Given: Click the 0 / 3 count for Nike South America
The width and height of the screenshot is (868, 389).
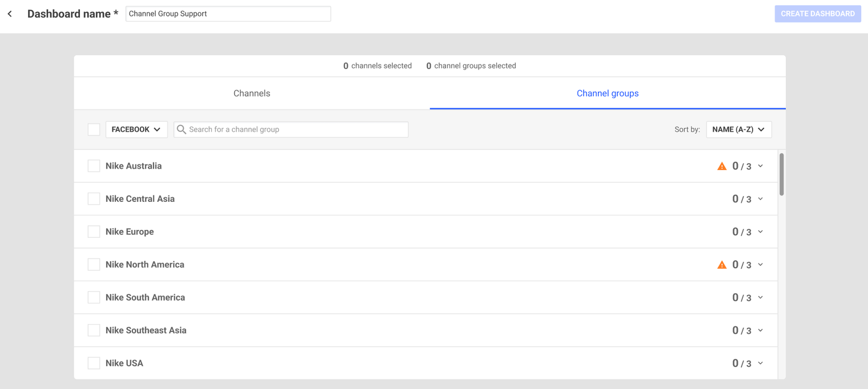Looking at the screenshot, I should [x=742, y=298].
